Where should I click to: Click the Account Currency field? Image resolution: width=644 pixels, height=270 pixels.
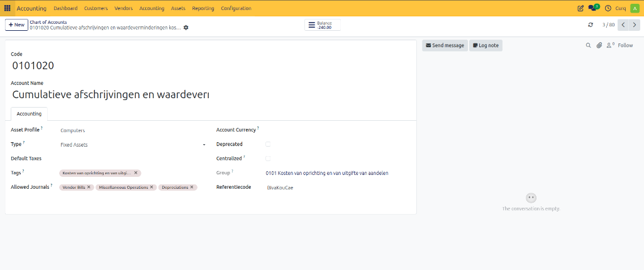tap(337, 130)
